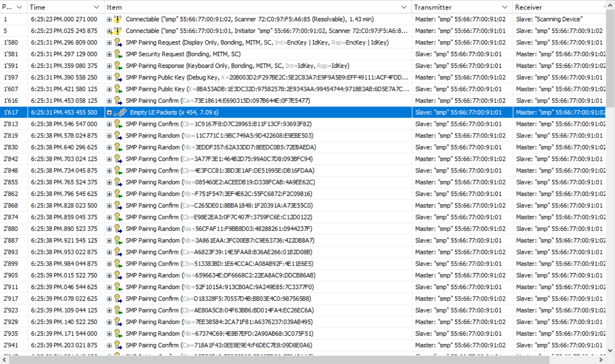Select packet number 2'941 cell
This screenshot has width=615, height=364.
click(x=14, y=345)
